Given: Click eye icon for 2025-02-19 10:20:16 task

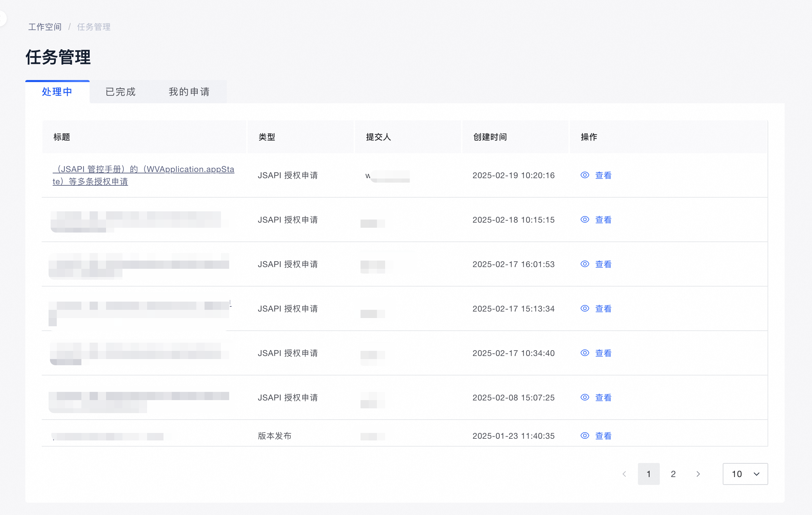Looking at the screenshot, I should point(585,175).
